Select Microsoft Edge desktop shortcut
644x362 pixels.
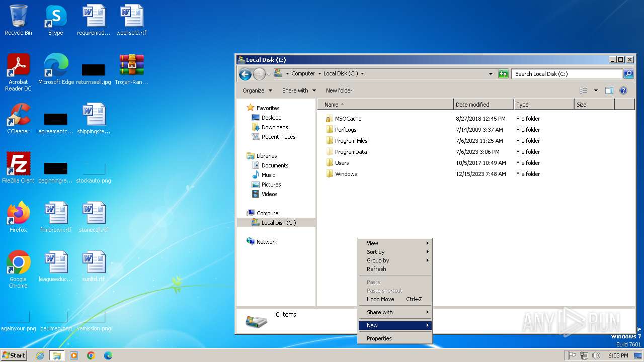(x=56, y=69)
